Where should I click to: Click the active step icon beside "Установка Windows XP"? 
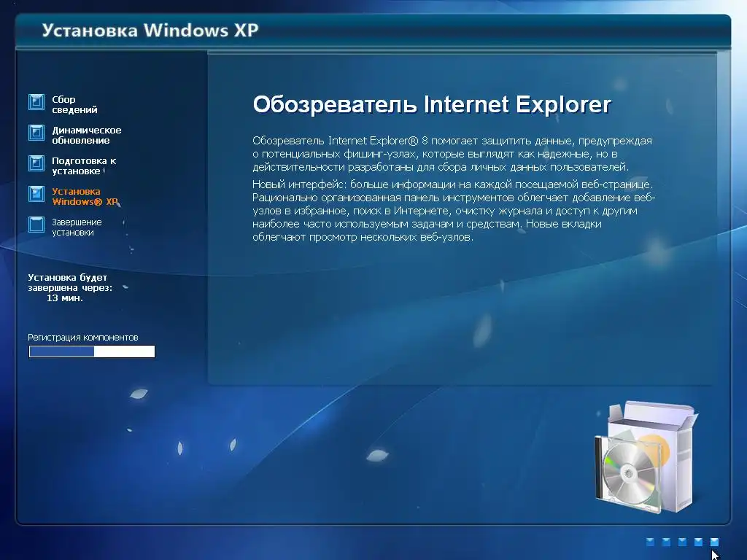pos(36,194)
